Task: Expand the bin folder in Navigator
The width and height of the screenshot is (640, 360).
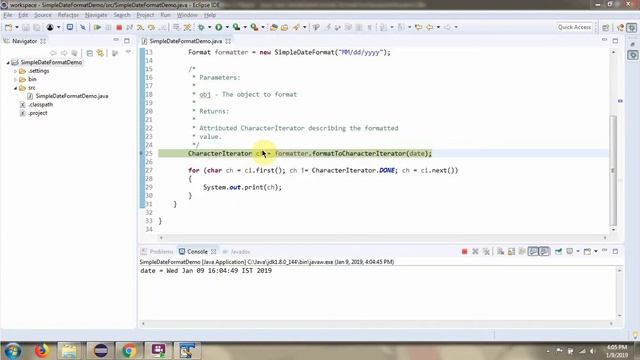Action: point(16,80)
